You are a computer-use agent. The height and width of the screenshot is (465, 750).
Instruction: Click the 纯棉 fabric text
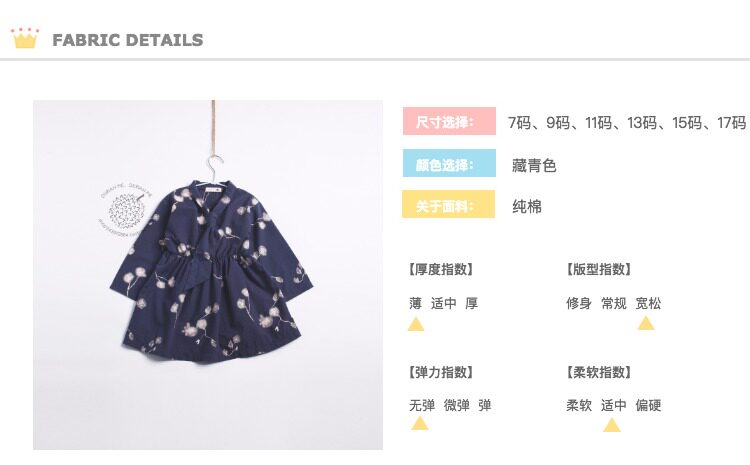(x=527, y=207)
